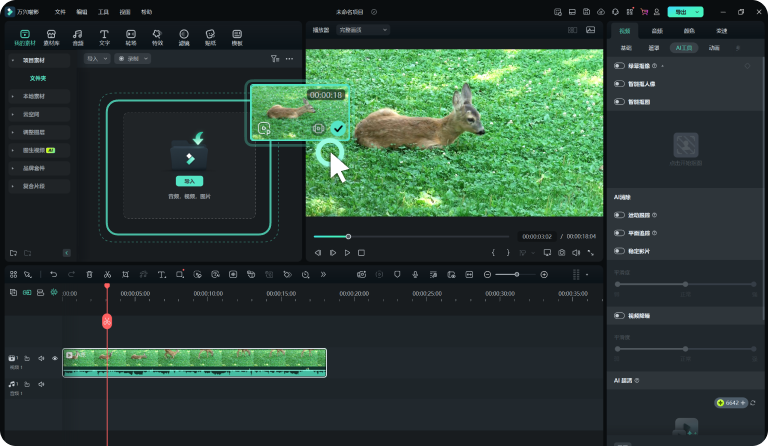
Task: Open the 文字 (Text) panel
Action: point(104,37)
